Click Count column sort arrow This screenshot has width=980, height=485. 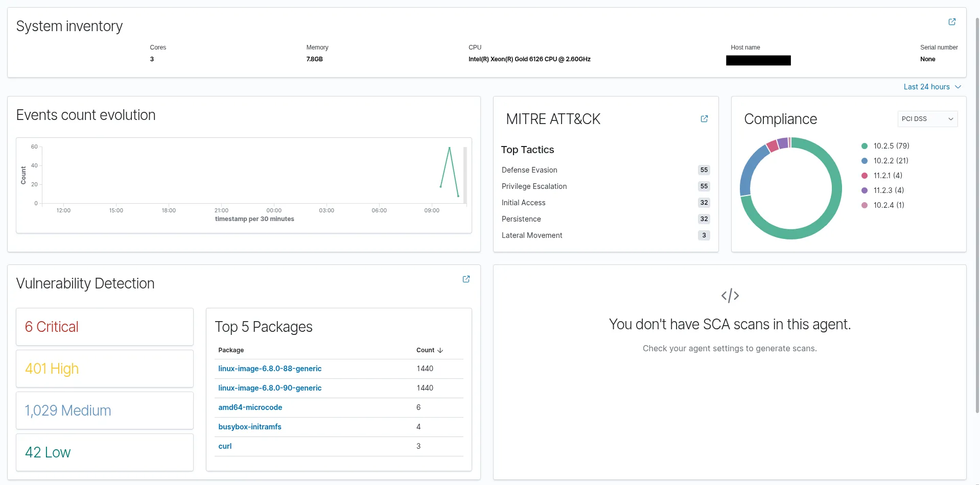(440, 350)
